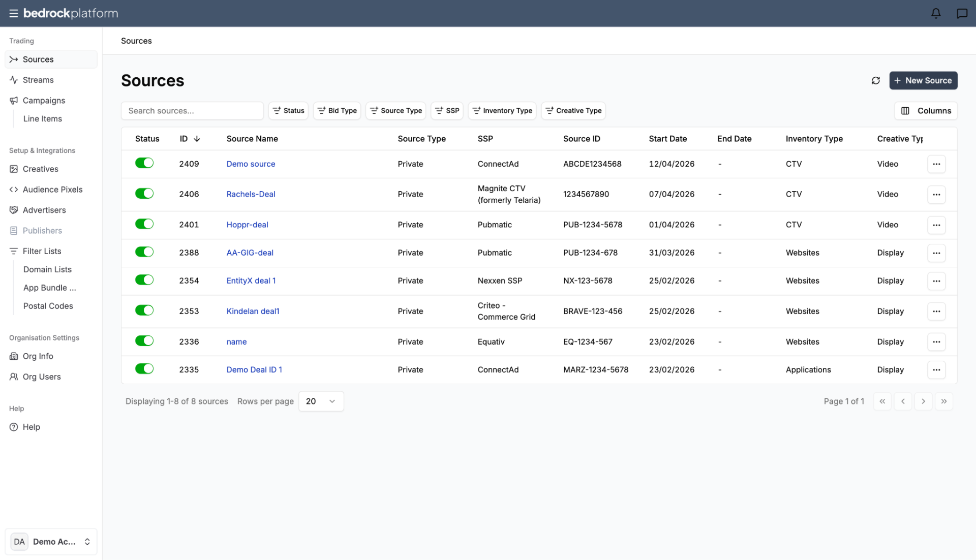Sort by the ID column header

click(190, 139)
